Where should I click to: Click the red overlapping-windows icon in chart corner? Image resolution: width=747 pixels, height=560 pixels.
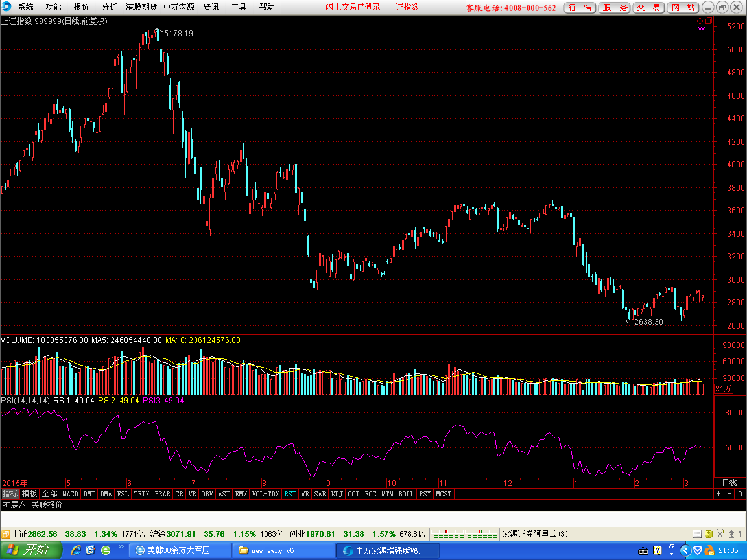(x=709, y=21)
